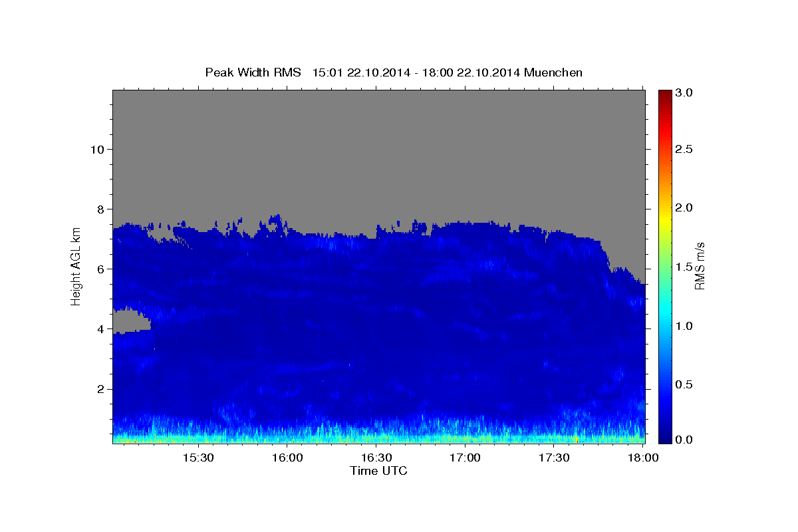Click the colorbar value 0.5

pos(684,384)
